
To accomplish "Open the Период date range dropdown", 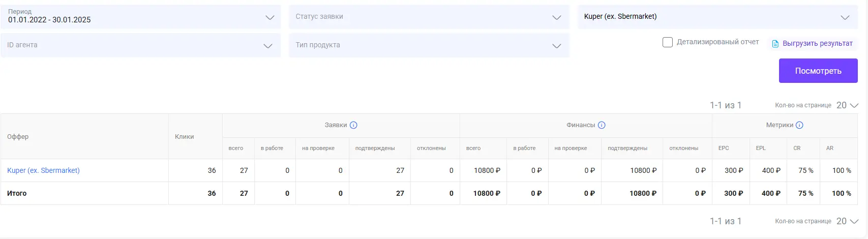I will 141,17.
